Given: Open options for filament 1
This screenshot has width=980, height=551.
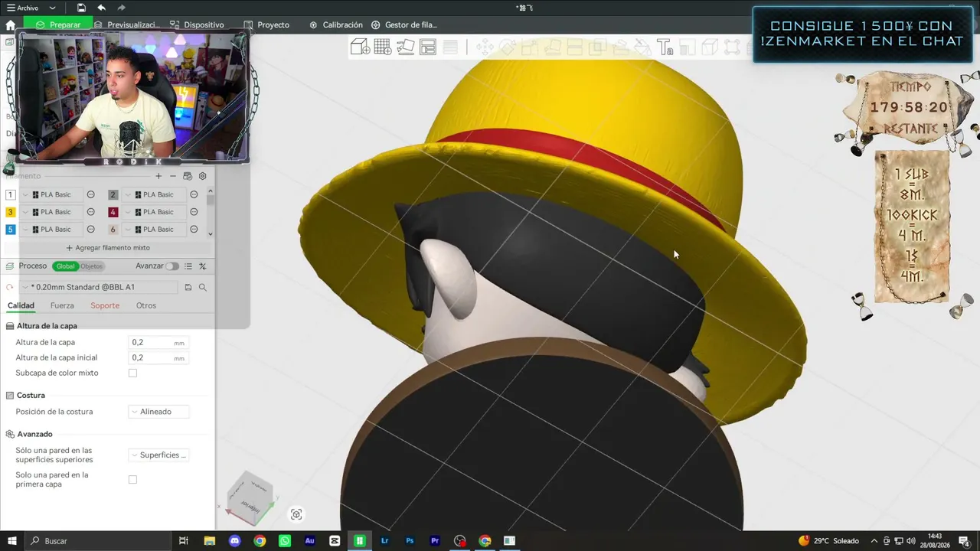Looking at the screenshot, I should coord(90,194).
